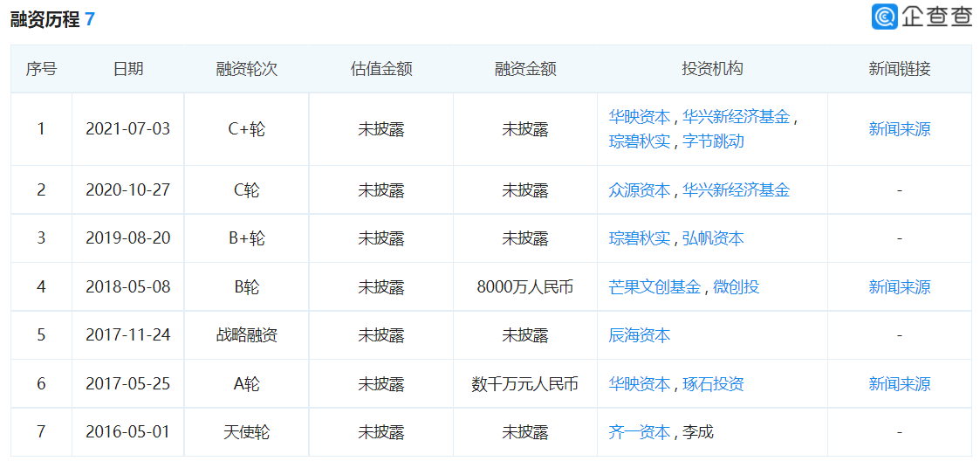Select 融资金额 未披露 in the 战略融资 row
Viewport: 980px width, 468px height.
tap(525, 335)
